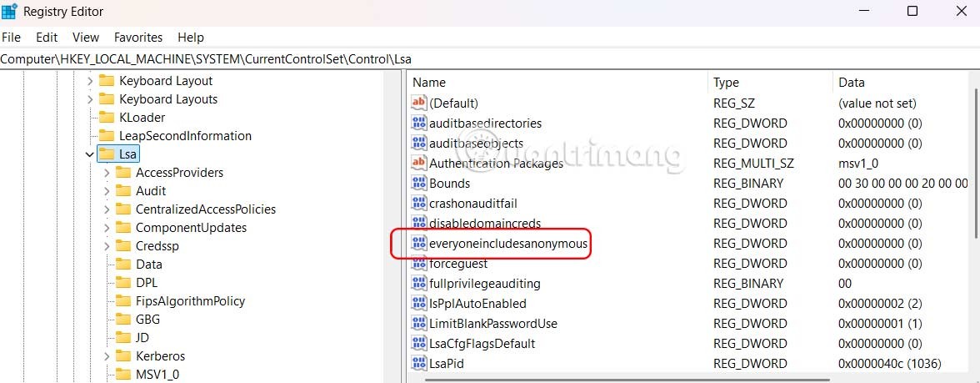Select the AccessProviders folder icon
980x383 pixels.
123,172
